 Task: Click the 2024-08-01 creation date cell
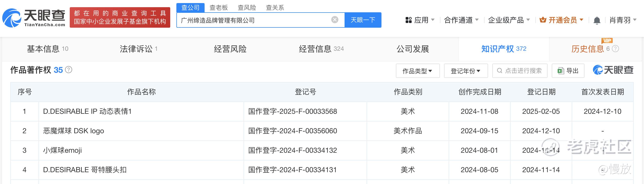[x=479, y=150]
